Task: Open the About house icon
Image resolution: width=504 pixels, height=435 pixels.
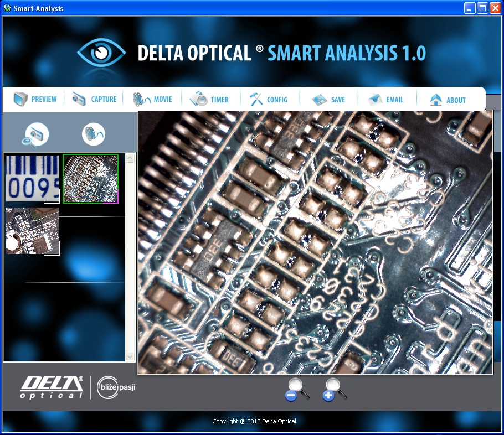Action: (436, 100)
